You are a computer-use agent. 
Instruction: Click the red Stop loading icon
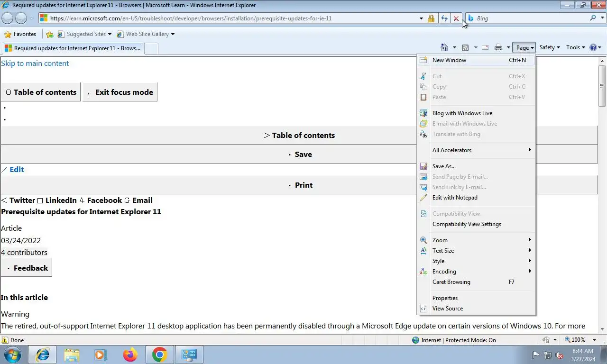456,18
